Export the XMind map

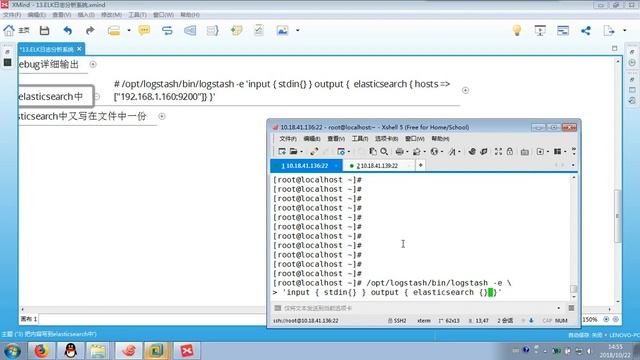coord(609,31)
